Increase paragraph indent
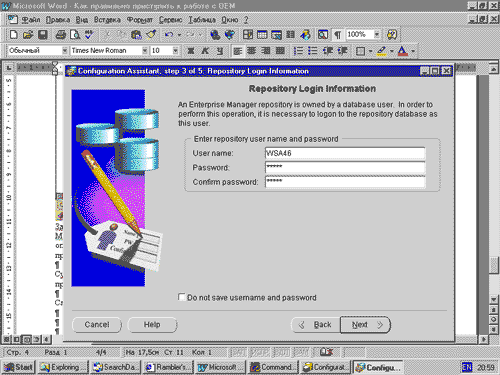 (x=342, y=51)
